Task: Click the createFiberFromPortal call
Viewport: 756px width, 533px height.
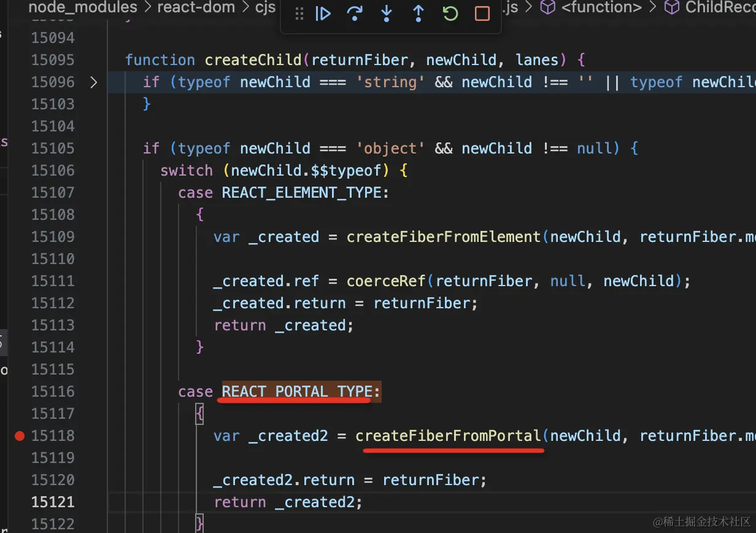Action: 448,436
